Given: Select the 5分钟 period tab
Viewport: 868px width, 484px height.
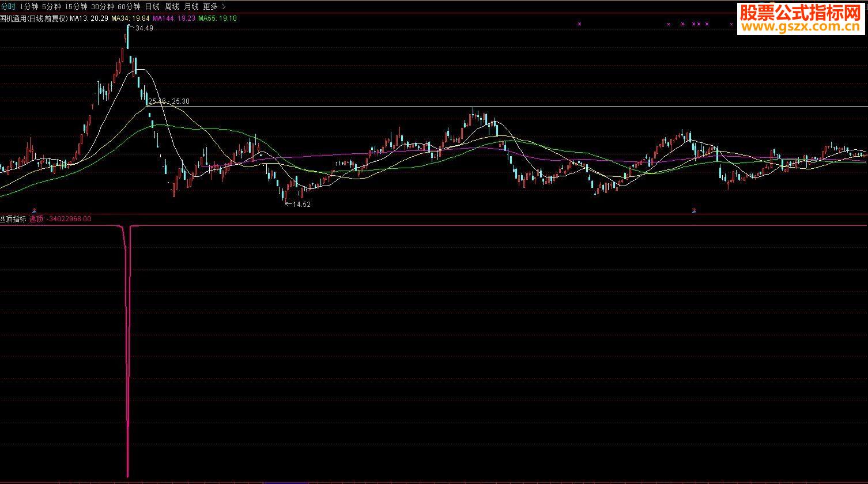Looking at the screenshot, I should point(51,7).
